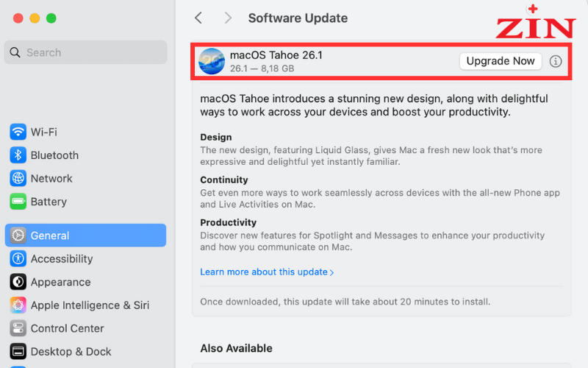Click the Control Center icon
The image size is (588, 368).
[18, 328]
